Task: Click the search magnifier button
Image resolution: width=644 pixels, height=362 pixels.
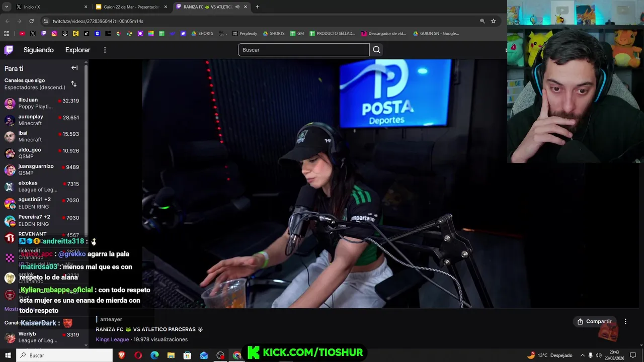Action: 376,50
